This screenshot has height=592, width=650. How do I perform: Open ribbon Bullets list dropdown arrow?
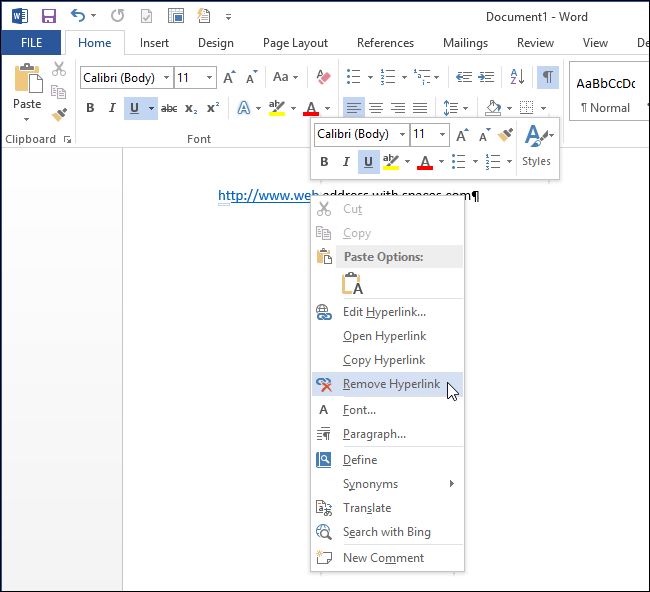(x=370, y=77)
